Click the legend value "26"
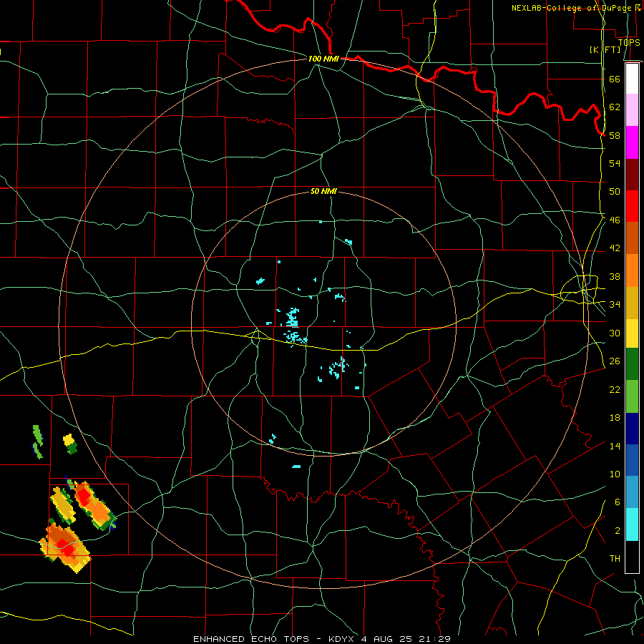This screenshot has height=644, width=644. point(615,361)
